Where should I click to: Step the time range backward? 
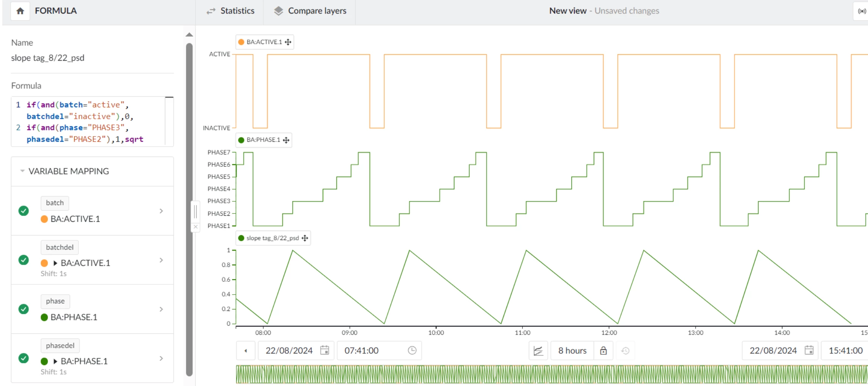coord(246,351)
